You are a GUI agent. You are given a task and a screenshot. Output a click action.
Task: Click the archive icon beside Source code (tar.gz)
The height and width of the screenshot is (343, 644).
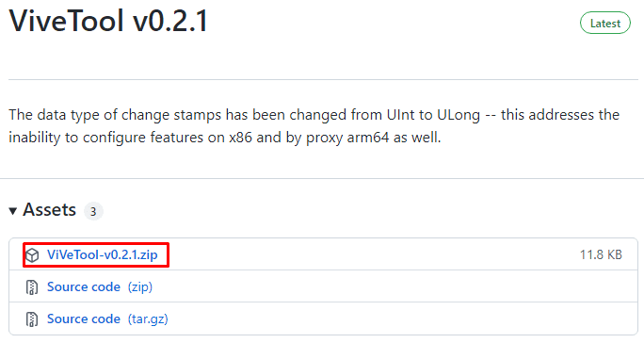[32, 319]
